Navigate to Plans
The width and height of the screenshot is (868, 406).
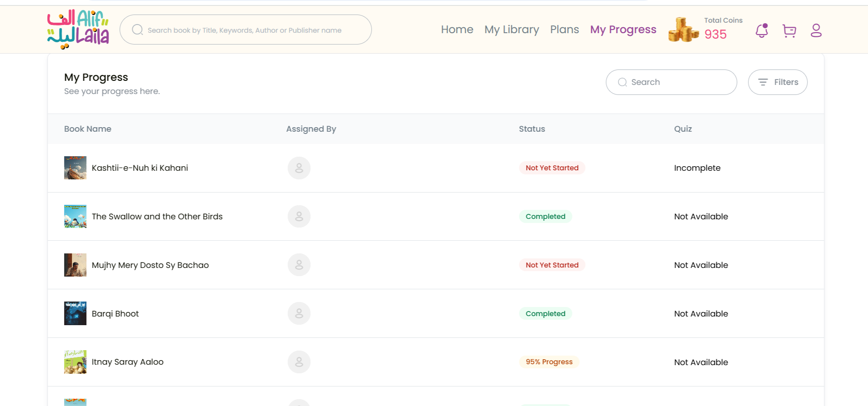[564, 30]
